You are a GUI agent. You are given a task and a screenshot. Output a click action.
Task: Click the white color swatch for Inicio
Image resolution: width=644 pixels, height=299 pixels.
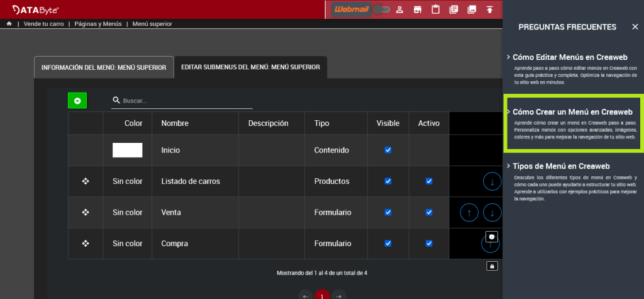127,150
